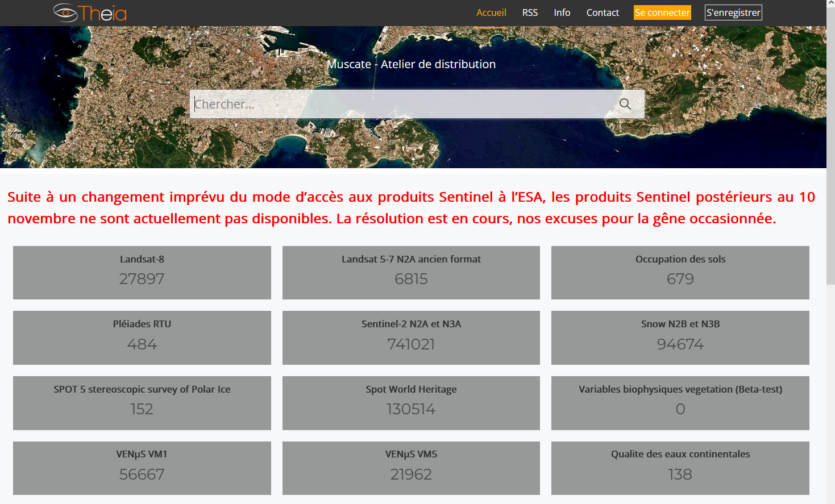
Task: Click the Landsat 5-7 count 6815
Action: coord(411,279)
